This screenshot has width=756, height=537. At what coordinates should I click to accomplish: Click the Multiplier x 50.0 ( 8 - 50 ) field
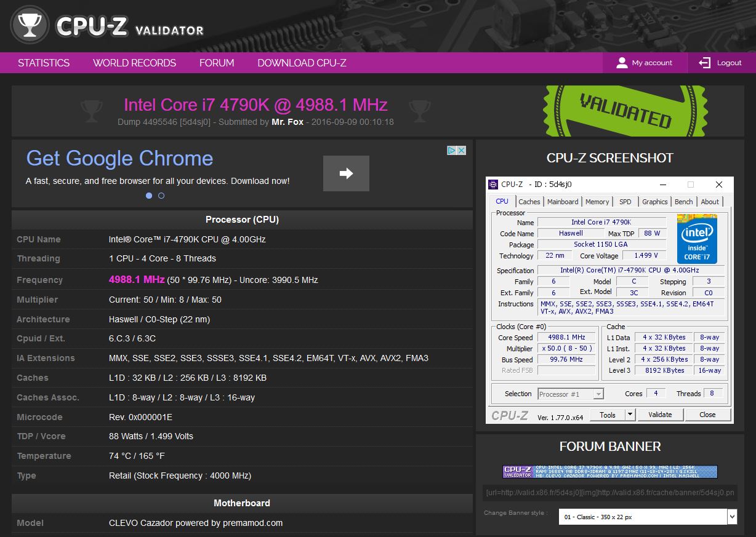(x=566, y=348)
